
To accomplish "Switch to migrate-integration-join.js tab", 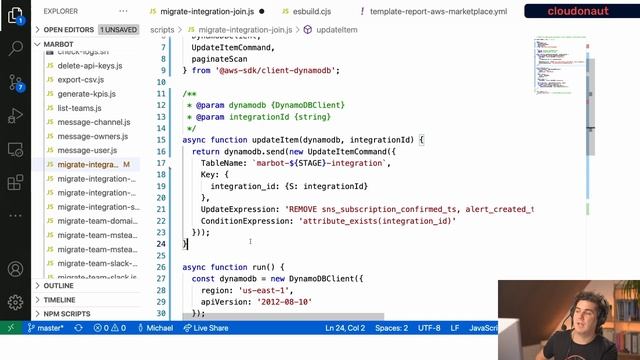I will tap(207, 11).
